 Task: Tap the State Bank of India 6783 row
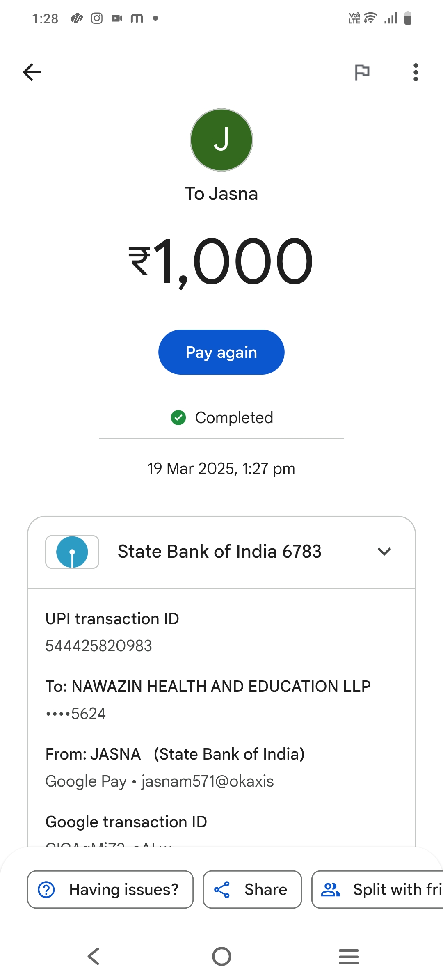click(219, 552)
